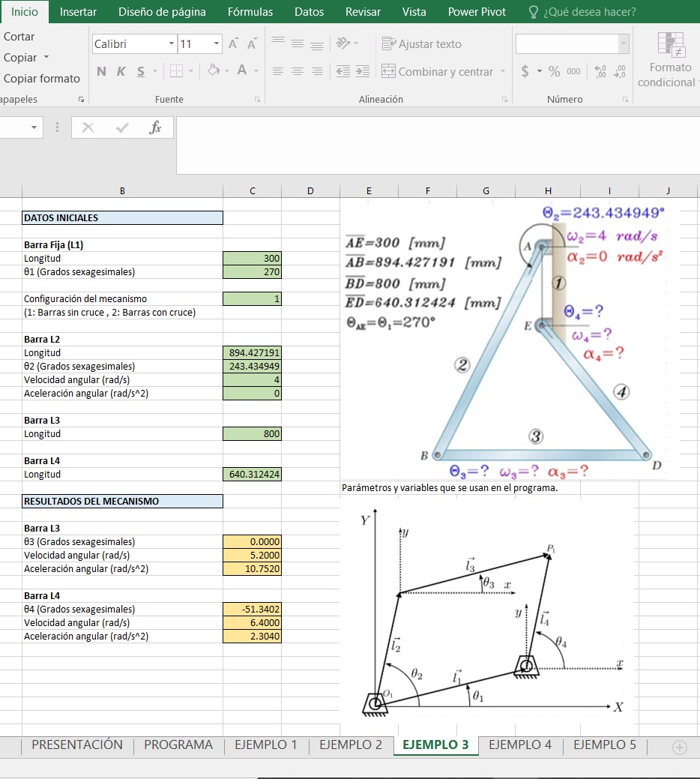Screen dimensions: 700x779
Task: Select column H header
Action: tap(548, 190)
